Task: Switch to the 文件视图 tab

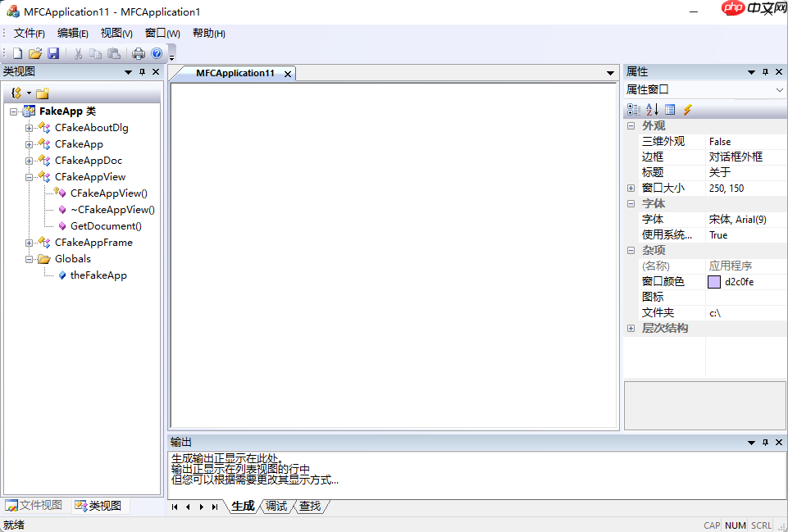Action: tap(34, 505)
